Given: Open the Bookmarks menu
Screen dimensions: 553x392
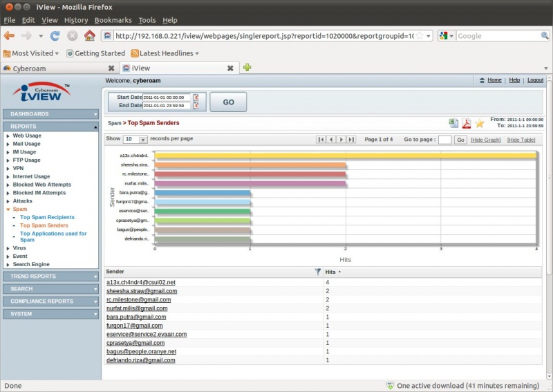Looking at the screenshot, I should [x=113, y=20].
